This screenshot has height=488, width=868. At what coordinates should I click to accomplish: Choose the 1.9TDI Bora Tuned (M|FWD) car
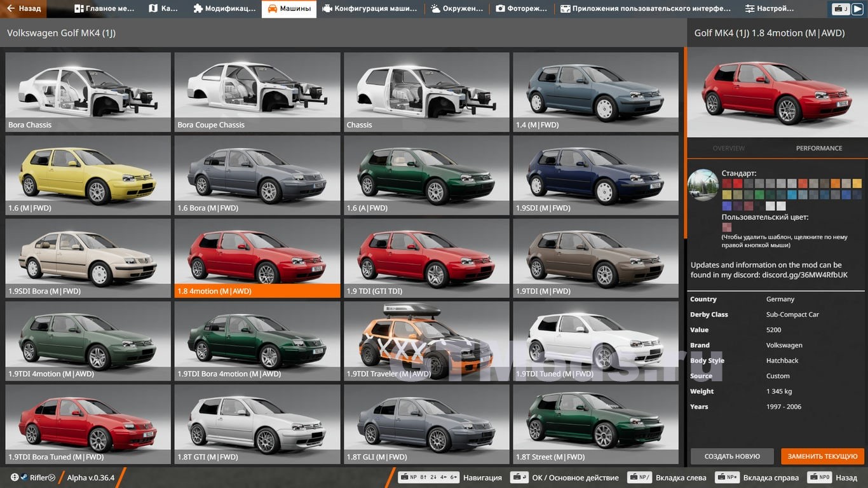point(88,424)
